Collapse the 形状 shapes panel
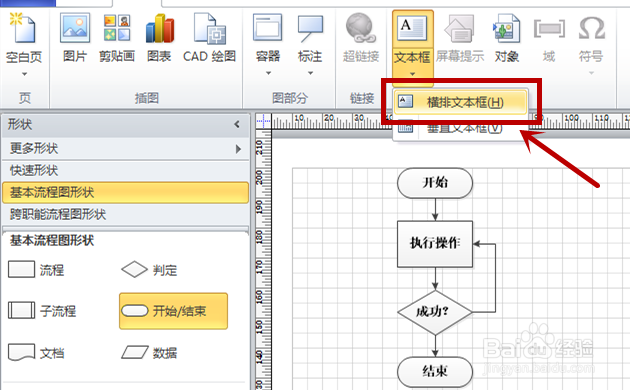This screenshot has height=390, width=630. point(237,125)
